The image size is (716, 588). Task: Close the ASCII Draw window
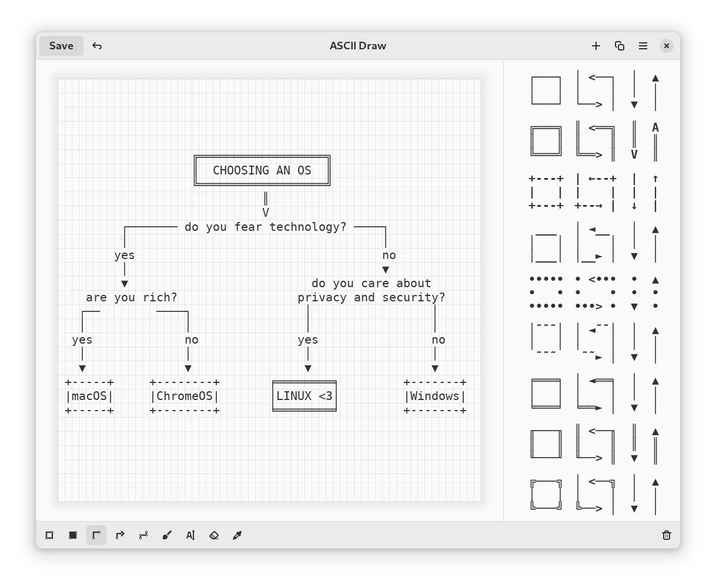click(x=667, y=46)
